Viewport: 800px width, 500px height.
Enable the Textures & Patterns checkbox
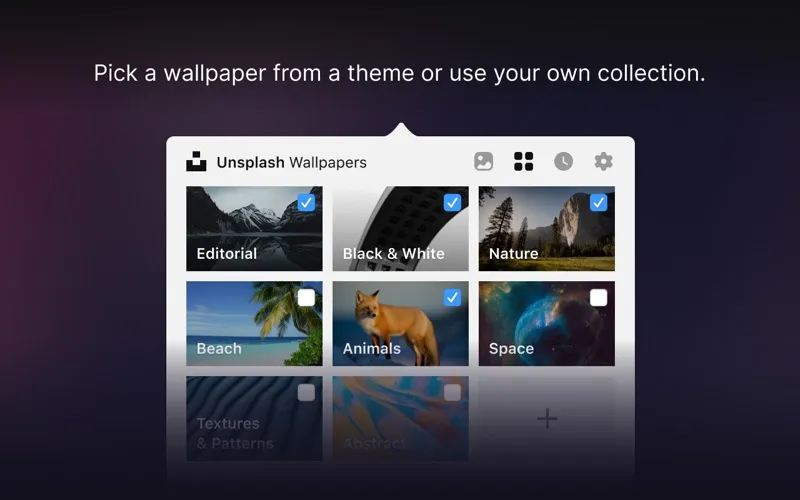(x=306, y=392)
